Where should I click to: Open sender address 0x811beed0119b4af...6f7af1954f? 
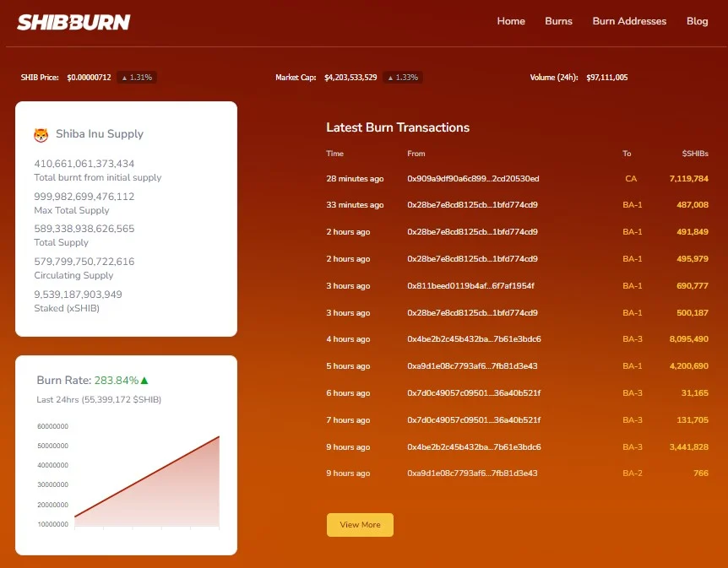tap(470, 286)
